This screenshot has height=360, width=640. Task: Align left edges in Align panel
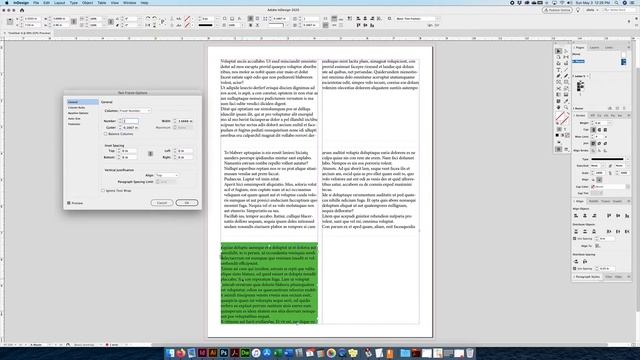(x=576, y=216)
